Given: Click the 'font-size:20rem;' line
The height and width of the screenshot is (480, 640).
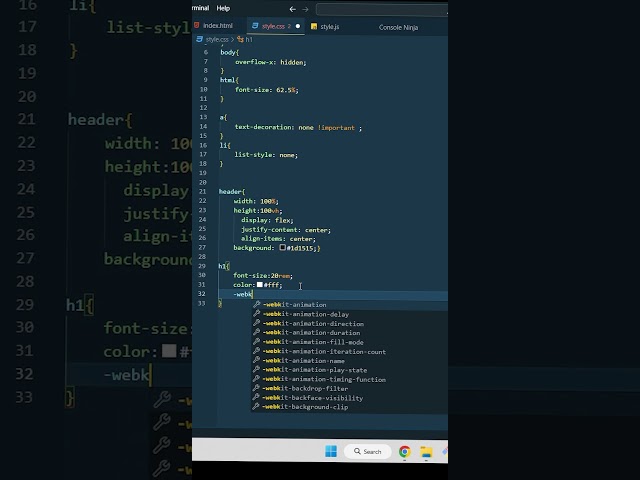Looking at the screenshot, I should (263, 276).
